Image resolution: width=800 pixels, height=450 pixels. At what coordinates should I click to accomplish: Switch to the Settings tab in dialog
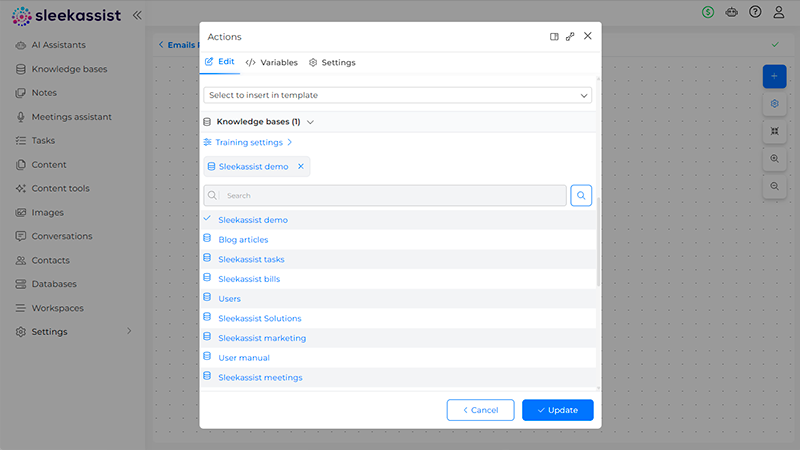pos(332,62)
